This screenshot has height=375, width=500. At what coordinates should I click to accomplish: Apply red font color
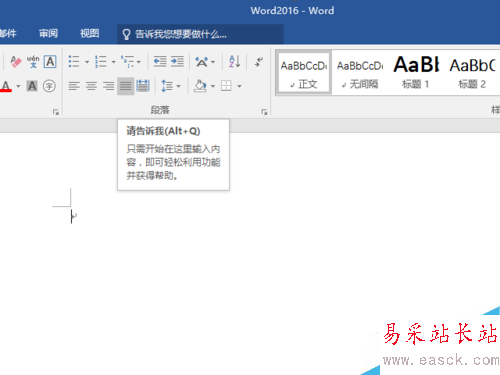click(x=6, y=86)
